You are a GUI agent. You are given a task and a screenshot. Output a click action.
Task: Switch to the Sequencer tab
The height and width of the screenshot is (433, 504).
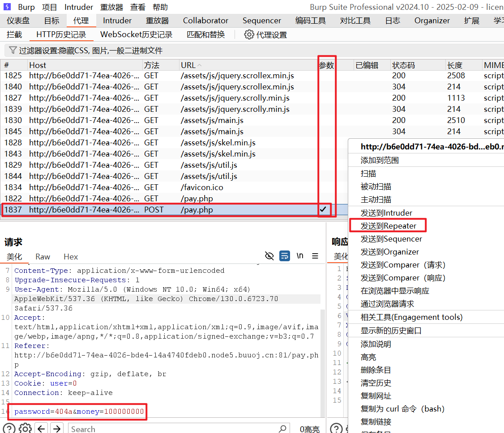click(262, 21)
